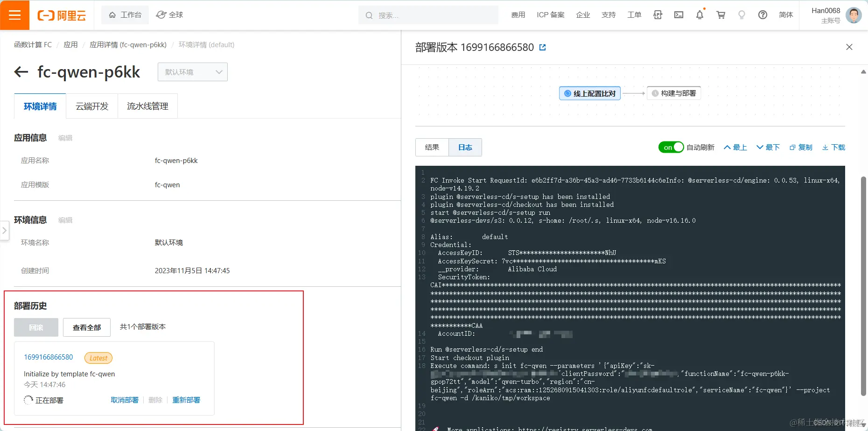868x431 pixels.
Task: Copy the log output using 复制
Action: 801,147
